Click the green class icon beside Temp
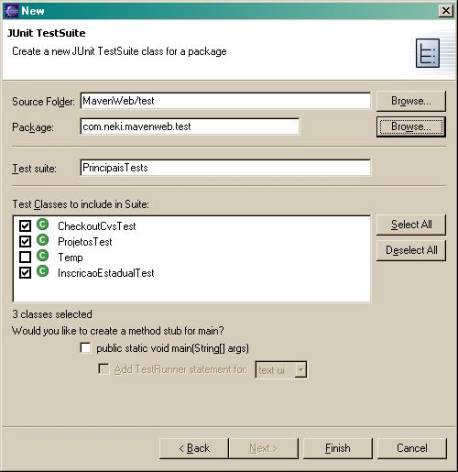The image size is (458, 472). (42, 256)
